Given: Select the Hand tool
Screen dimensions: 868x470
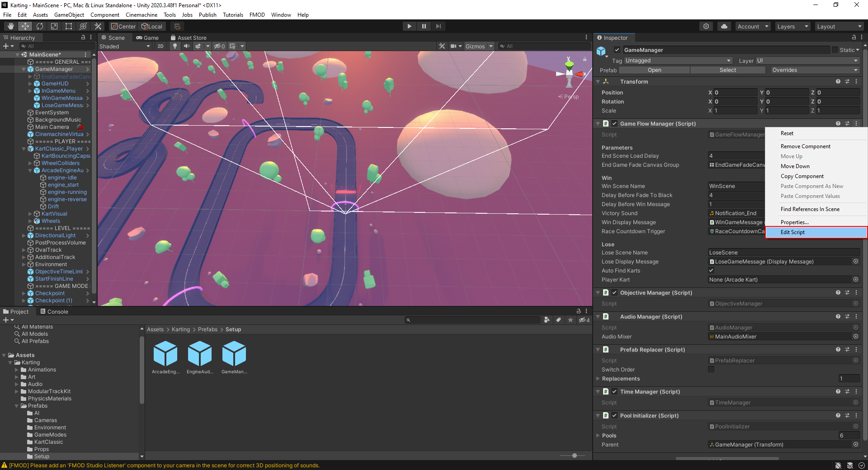Looking at the screenshot, I should pyautogui.click(x=11, y=26).
